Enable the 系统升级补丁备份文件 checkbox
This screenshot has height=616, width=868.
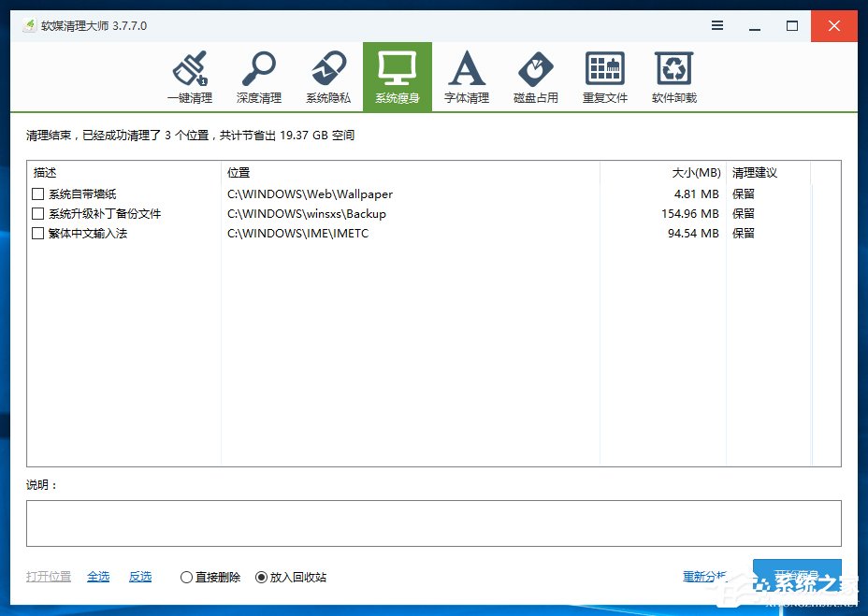pyautogui.click(x=37, y=213)
